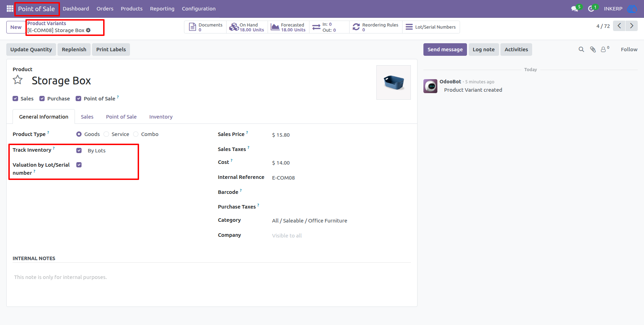Open the Reporting menu
644x325 pixels.
pyautogui.click(x=162, y=9)
